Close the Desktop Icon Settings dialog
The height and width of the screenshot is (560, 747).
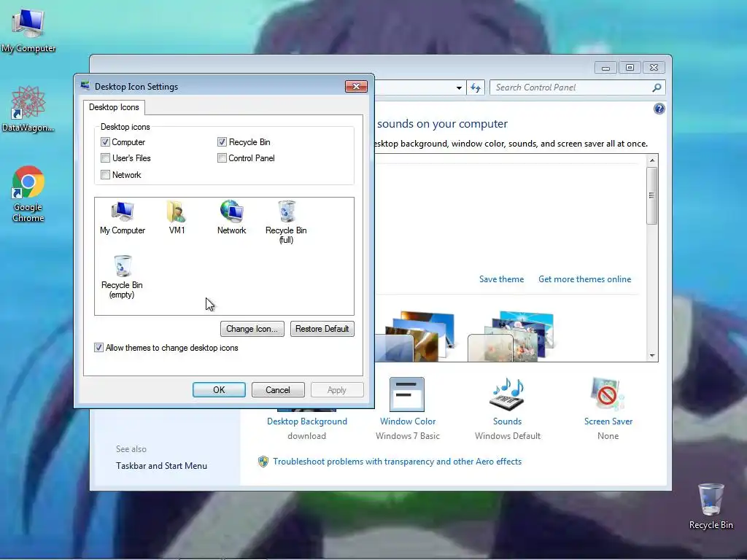click(356, 86)
